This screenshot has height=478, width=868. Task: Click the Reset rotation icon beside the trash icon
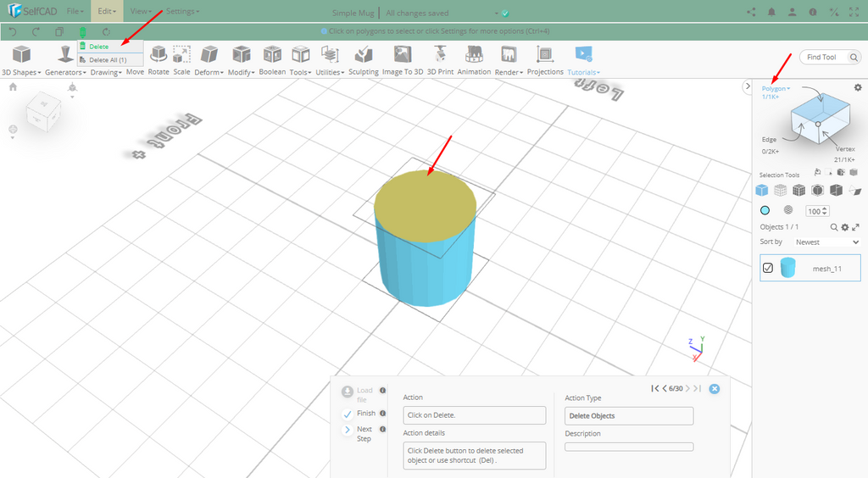point(106,31)
